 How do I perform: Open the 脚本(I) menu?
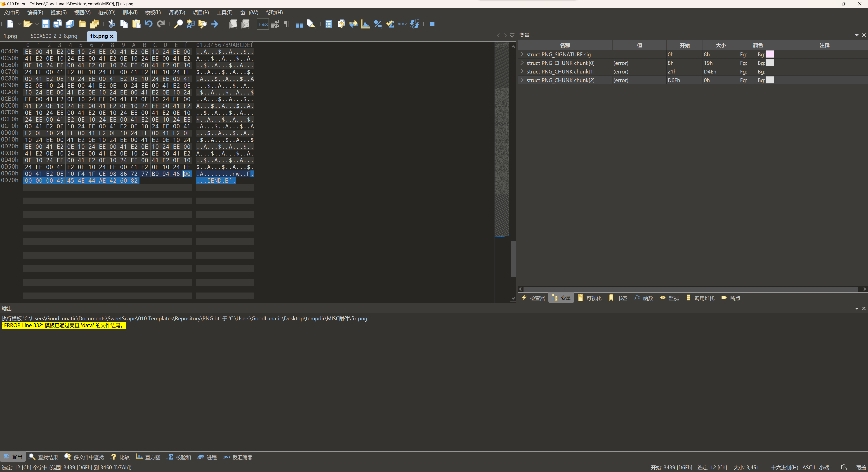(130, 12)
